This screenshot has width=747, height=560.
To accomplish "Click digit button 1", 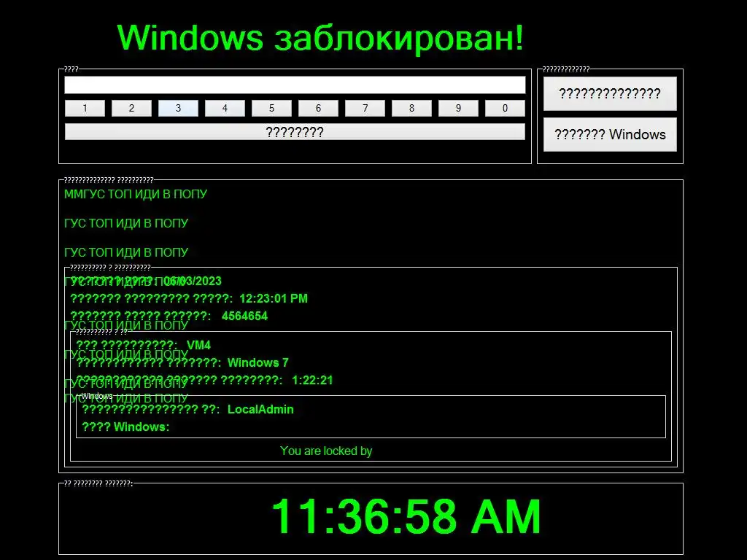I will [85, 108].
